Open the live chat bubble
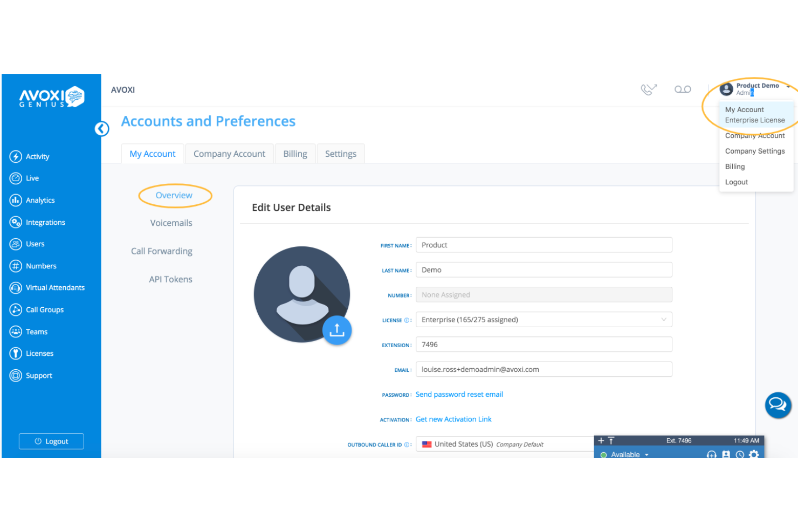The height and width of the screenshot is (532, 798). click(778, 404)
